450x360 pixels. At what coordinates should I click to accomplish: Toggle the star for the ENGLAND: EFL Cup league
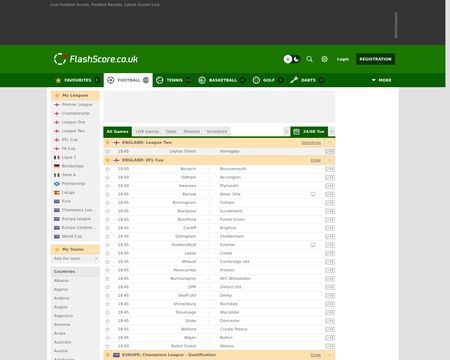click(107, 160)
